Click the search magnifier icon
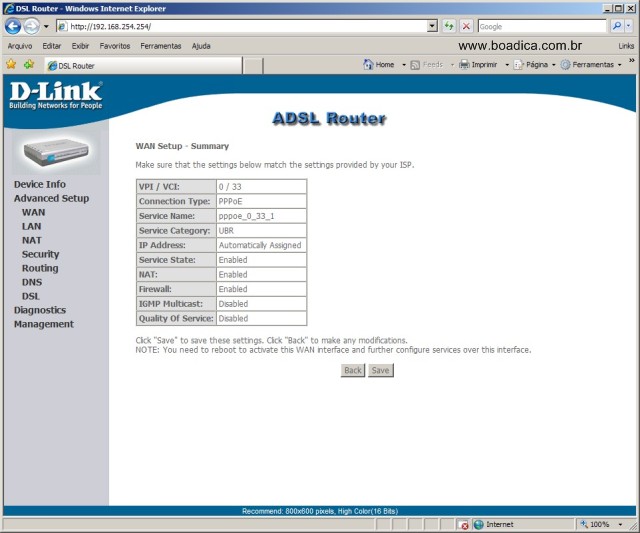Screen dimensions: 640x533 click(617, 27)
